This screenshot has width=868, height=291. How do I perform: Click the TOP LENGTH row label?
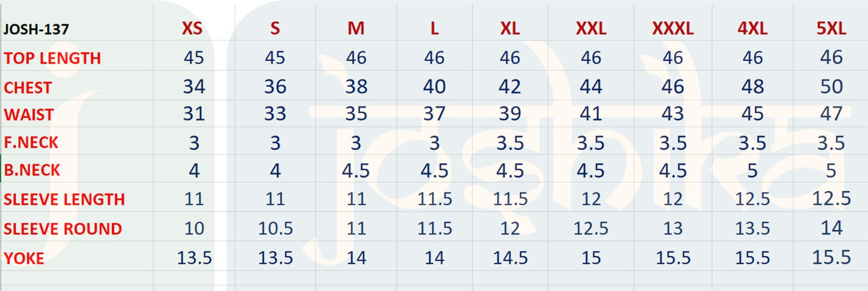coord(53,58)
